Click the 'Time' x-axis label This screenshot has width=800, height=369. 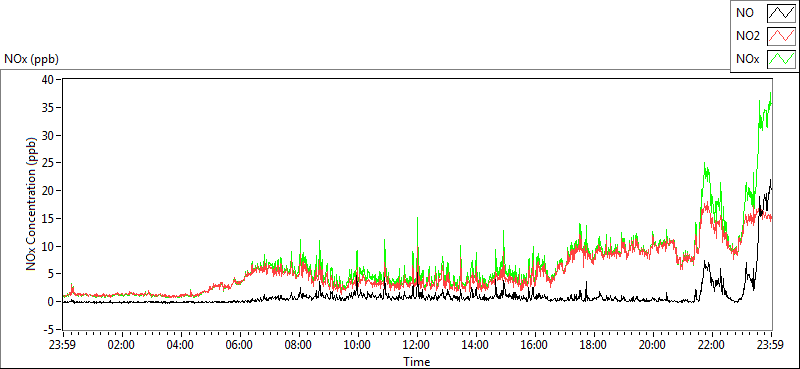[x=417, y=362]
